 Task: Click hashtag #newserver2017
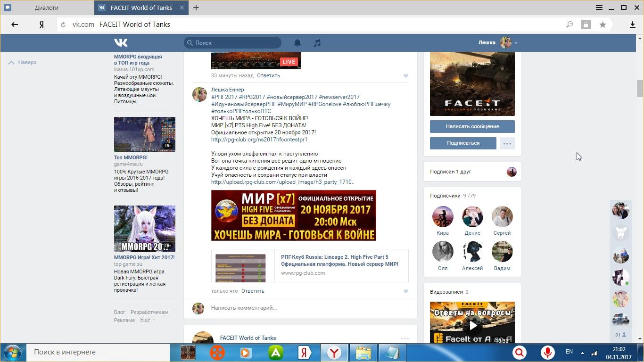pyautogui.click(x=339, y=97)
